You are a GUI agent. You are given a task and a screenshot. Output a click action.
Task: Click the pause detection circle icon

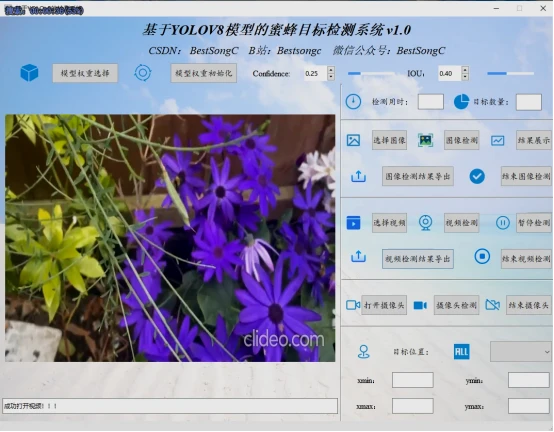point(502,223)
